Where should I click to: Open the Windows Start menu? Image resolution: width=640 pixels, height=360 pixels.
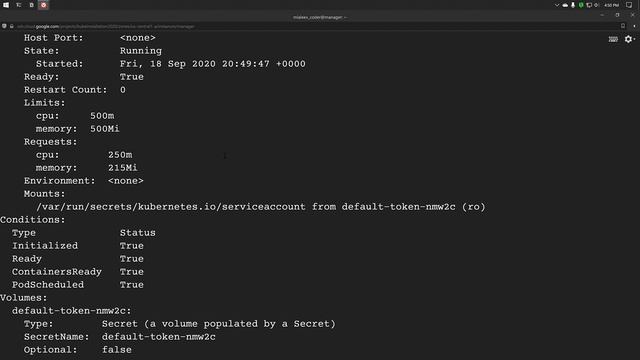pyautogui.click(x=6, y=5)
